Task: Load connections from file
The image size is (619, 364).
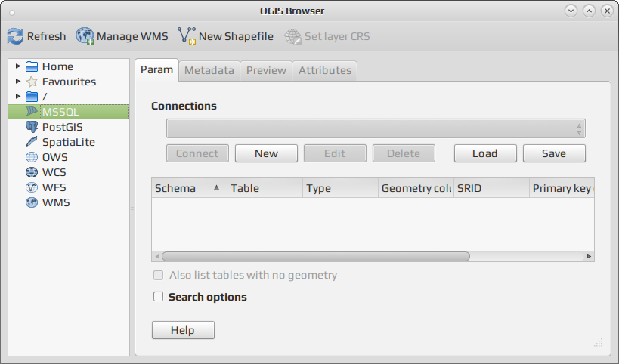Action: pyautogui.click(x=485, y=153)
